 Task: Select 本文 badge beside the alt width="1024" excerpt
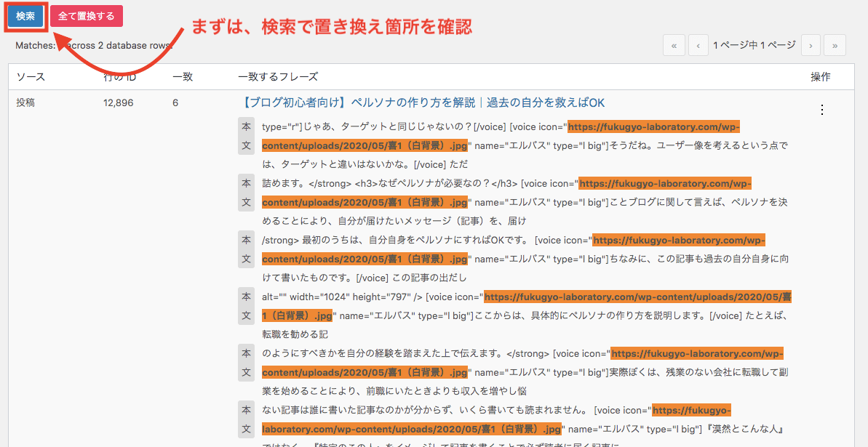click(x=246, y=306)
